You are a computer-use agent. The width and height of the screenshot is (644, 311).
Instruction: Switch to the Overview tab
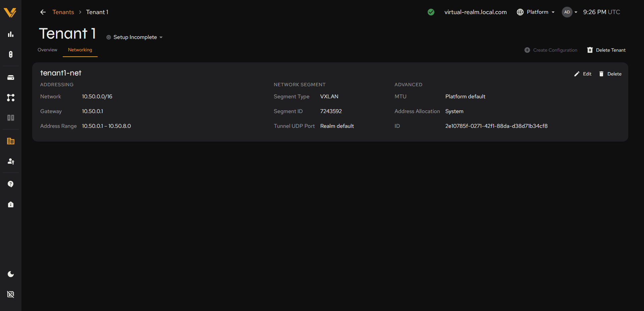47,50
